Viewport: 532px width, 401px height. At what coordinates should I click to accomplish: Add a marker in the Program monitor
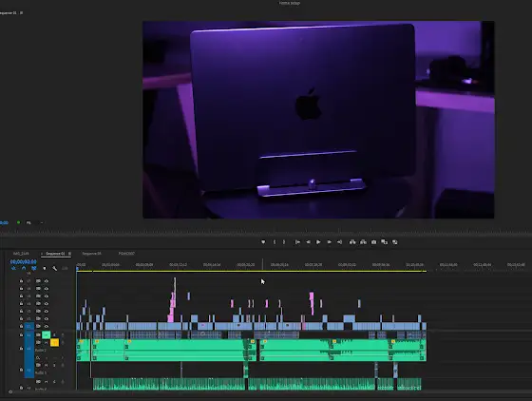coord(263,242)
